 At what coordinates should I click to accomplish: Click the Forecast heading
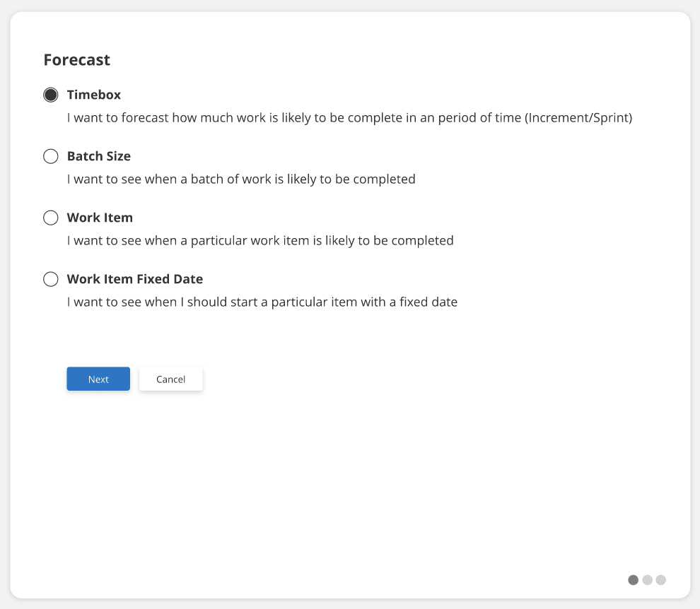(77, 60)
